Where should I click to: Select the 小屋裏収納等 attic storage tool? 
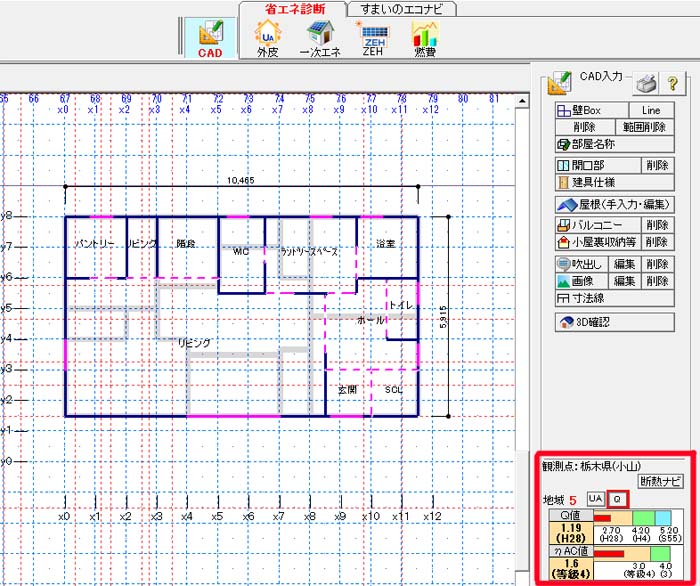coord(598,242)
